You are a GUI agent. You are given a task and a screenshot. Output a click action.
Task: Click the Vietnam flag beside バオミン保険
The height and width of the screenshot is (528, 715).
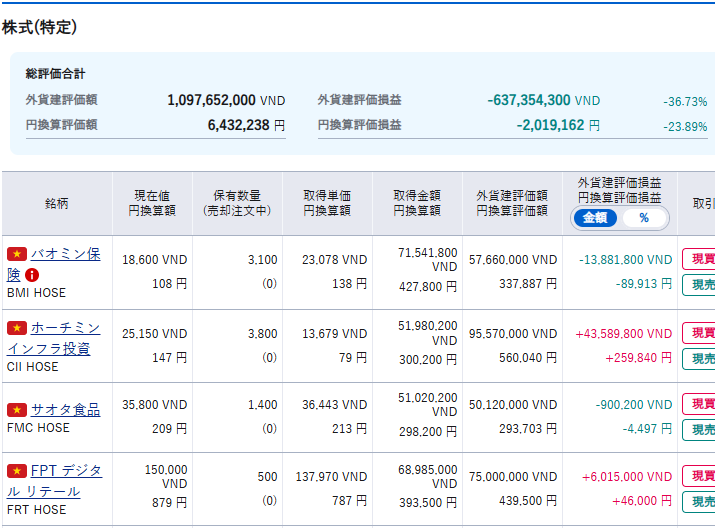[x=16, y=254]
